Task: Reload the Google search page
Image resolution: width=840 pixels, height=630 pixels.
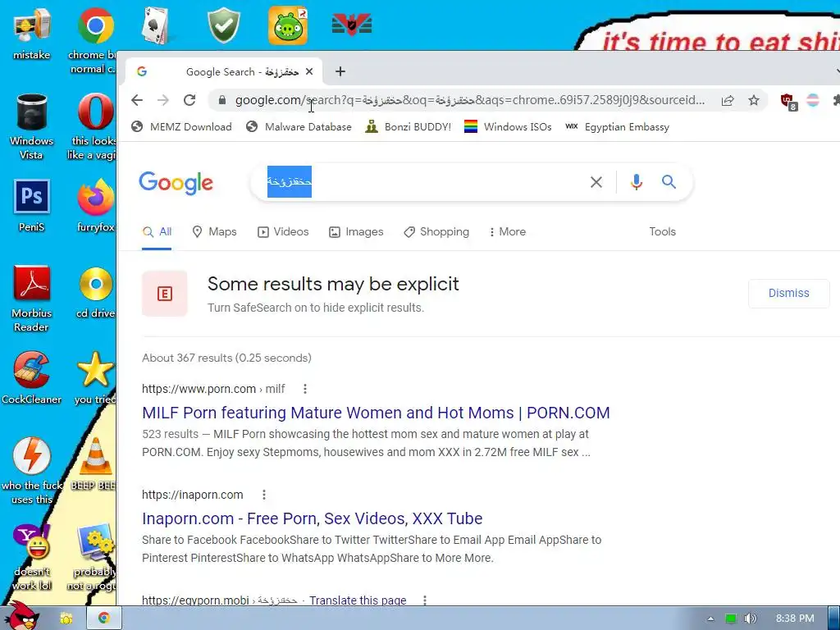Action: click(x=189, y=100)
